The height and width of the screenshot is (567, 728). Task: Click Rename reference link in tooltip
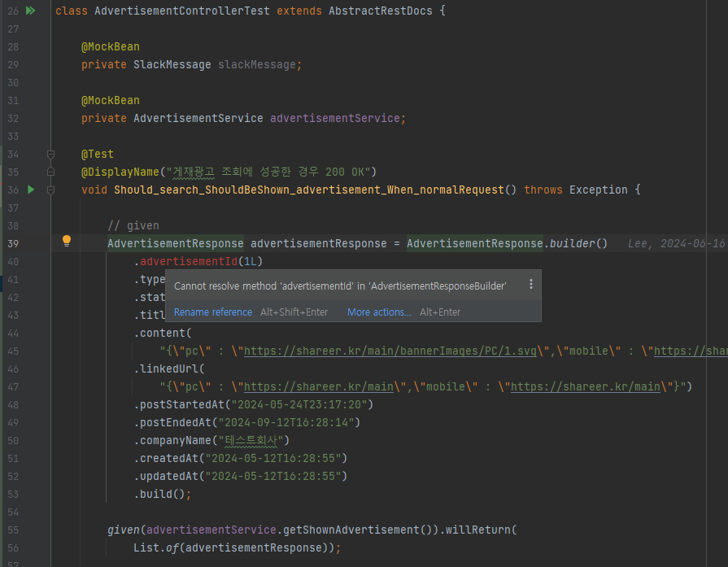[x=212, y=312]
